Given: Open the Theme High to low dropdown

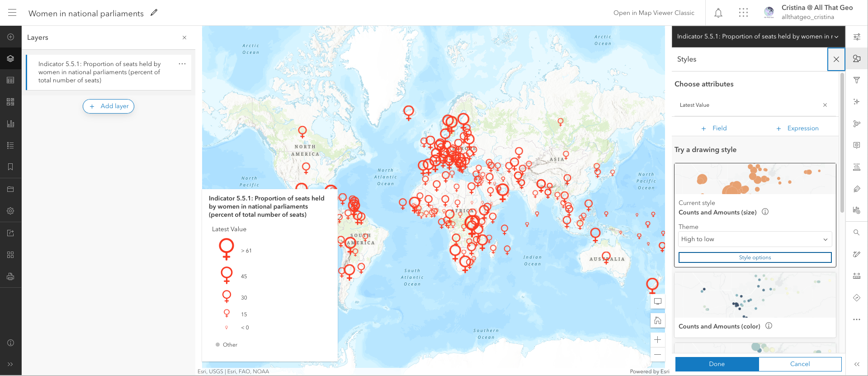Looking at the screenshot, I should click(755, 239).
